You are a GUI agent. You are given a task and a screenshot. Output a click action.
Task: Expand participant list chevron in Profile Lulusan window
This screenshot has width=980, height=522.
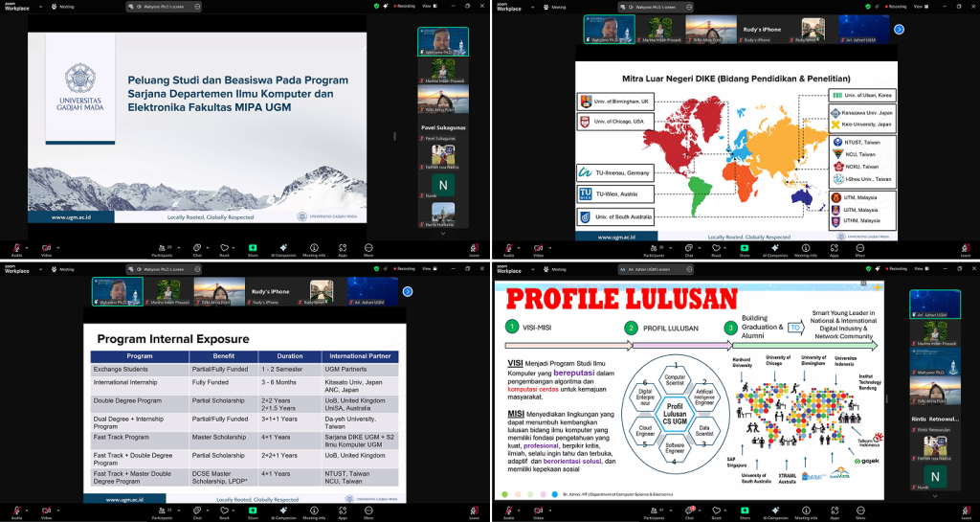point(935,496)
